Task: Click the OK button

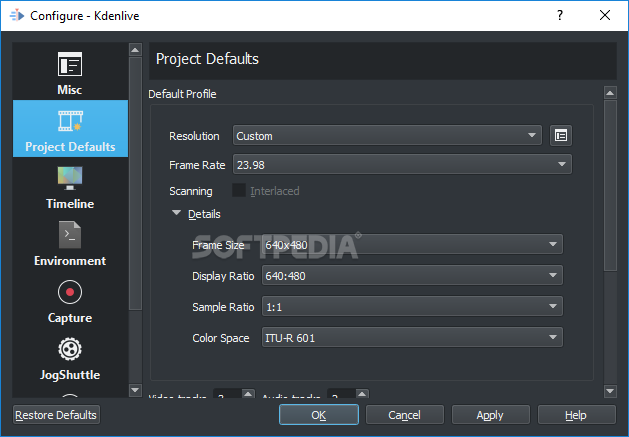Action: [319, 415]
